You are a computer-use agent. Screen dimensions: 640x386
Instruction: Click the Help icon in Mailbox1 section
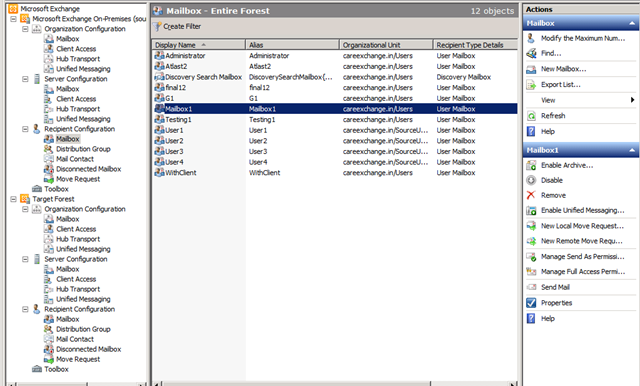(531, 318)
